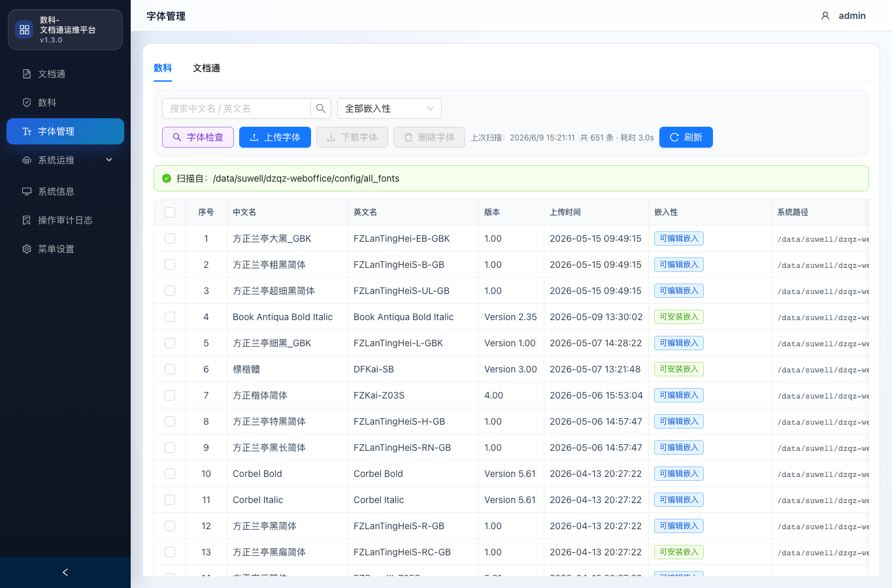Image resolution: width=892 pixels, height=588 pixels.
Task: Open 系统信息 in the sidebar
Action: tap(65, 191)
